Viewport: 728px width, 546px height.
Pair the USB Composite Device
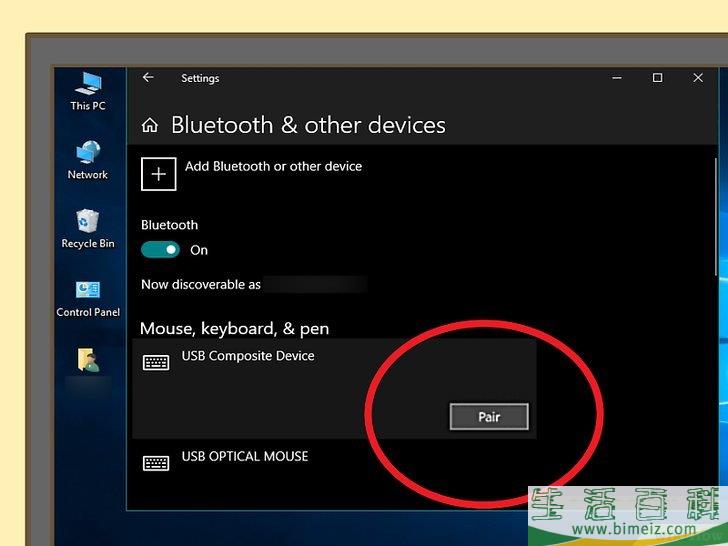click(x=489, y=416)
